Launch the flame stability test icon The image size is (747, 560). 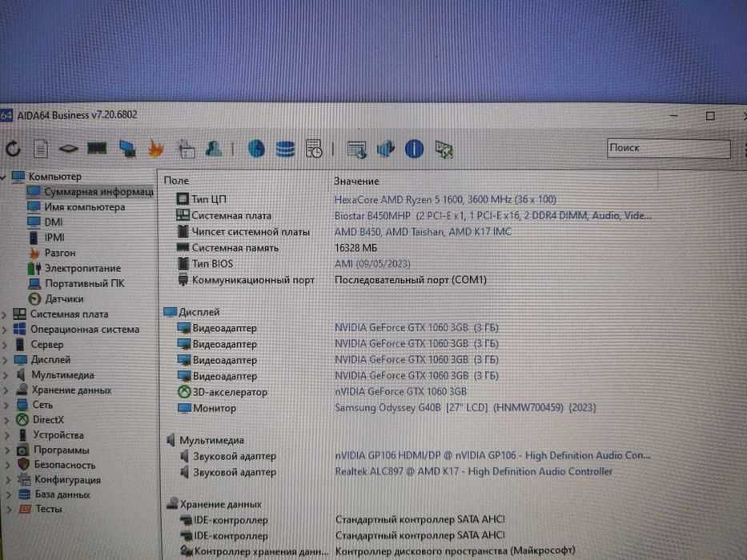pyautogui.click(x=155, y=149)
